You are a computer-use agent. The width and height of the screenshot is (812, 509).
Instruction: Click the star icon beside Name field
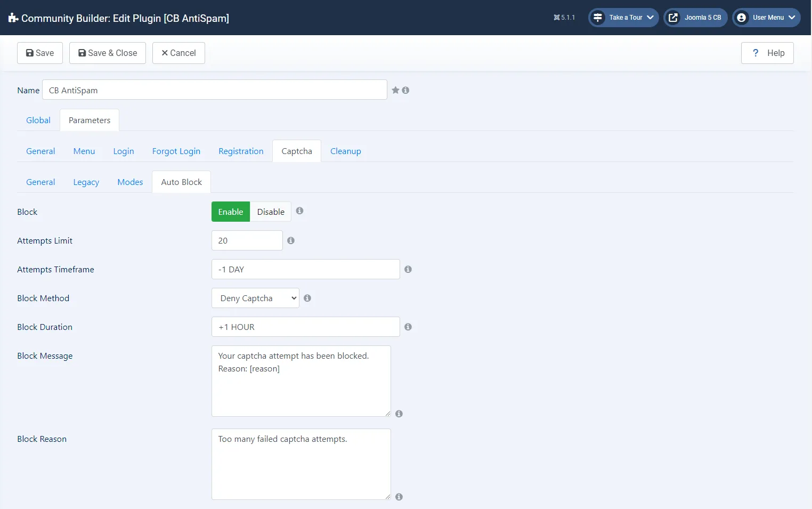(x=395, y=90)
